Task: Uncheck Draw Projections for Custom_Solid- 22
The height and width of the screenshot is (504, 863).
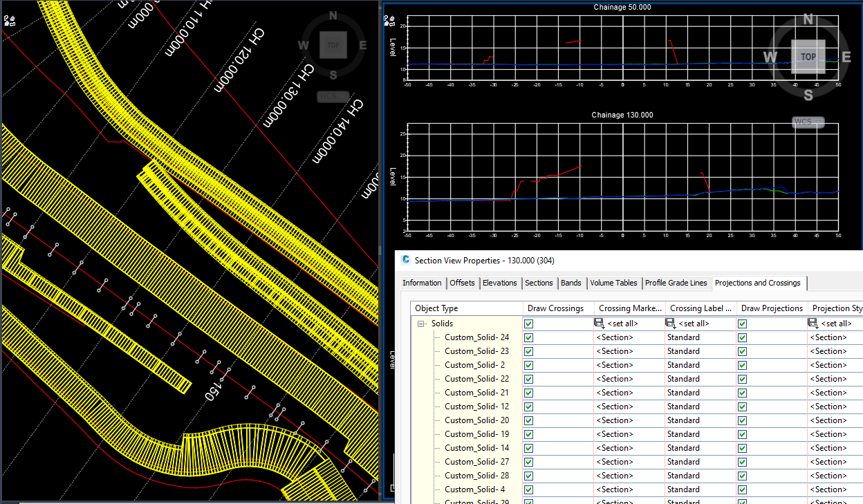Action: pyautogui.click(x=743, y=379)
